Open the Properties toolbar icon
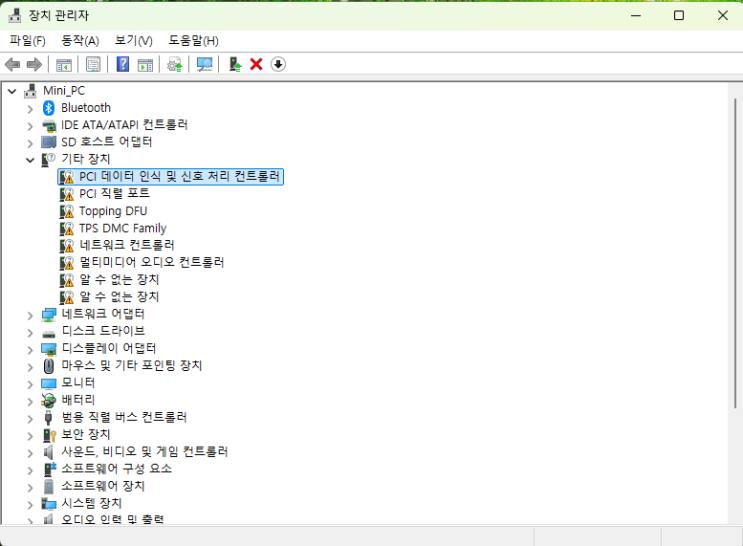Screen dimensions: 743x546 point(93,64)
